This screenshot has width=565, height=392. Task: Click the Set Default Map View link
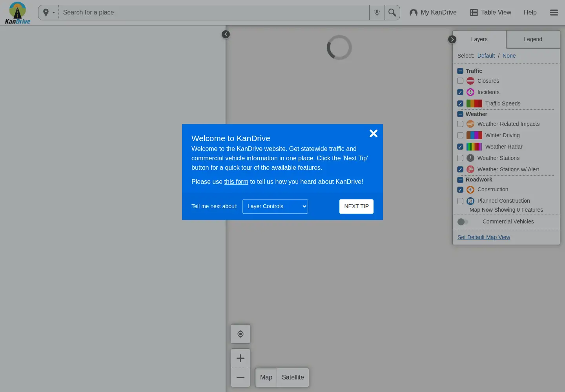pos(484,237)
